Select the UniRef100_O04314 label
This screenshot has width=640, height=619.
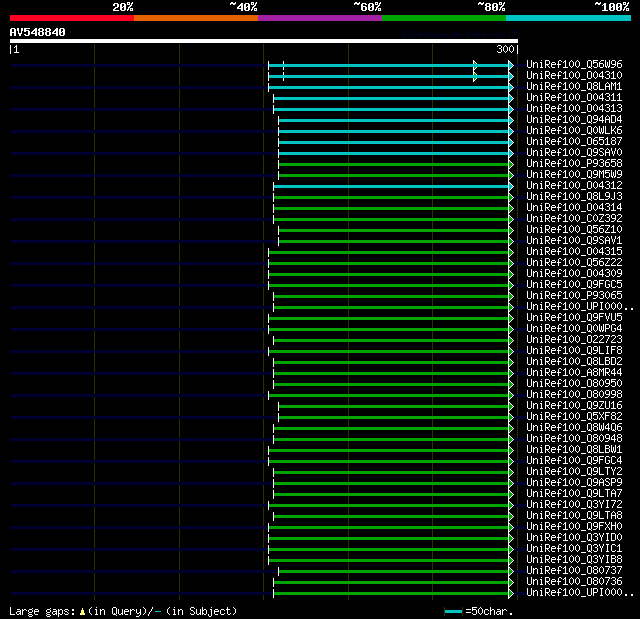[x=574, y=208]
